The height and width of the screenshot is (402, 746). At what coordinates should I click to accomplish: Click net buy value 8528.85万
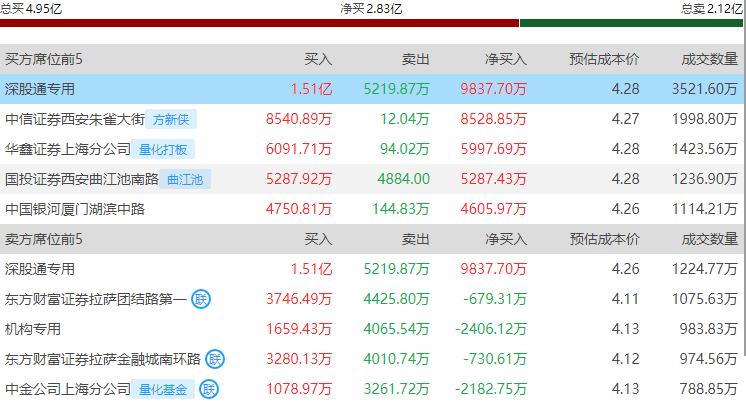click(493, 119)
